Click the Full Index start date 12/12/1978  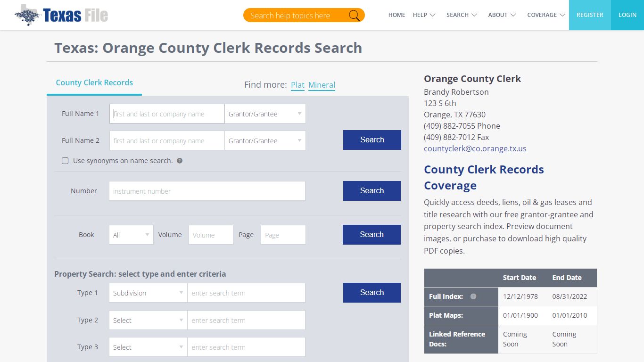tap(520, 296)
